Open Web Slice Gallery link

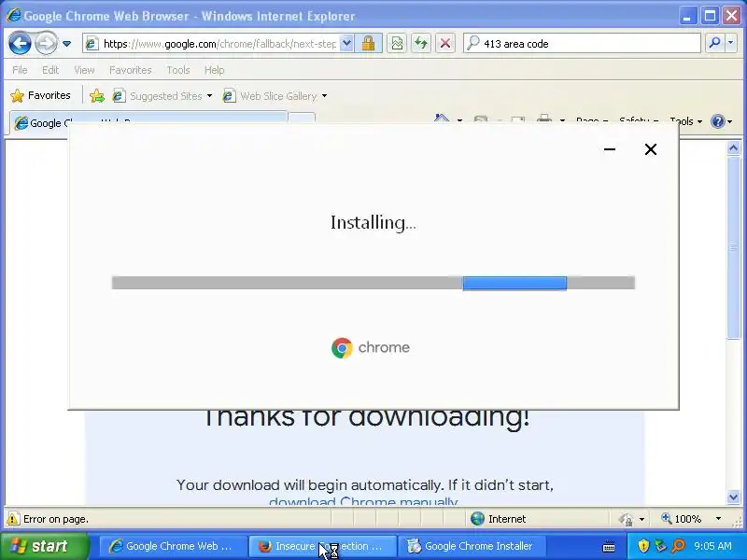tap(278, 96)
